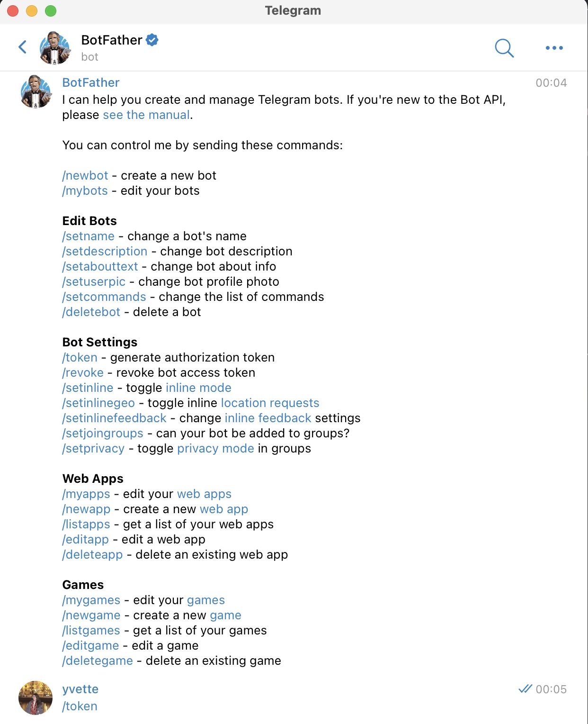
Task: Select the /setuserpic command
Action: coord(94,282)
